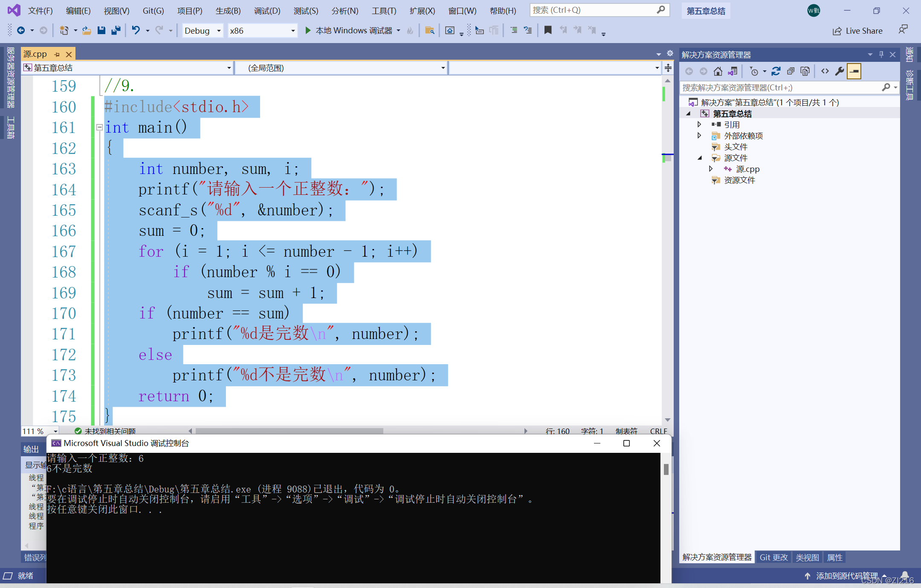Click the Collapse All icon in Solution Explorer

[x=791, y=71]
